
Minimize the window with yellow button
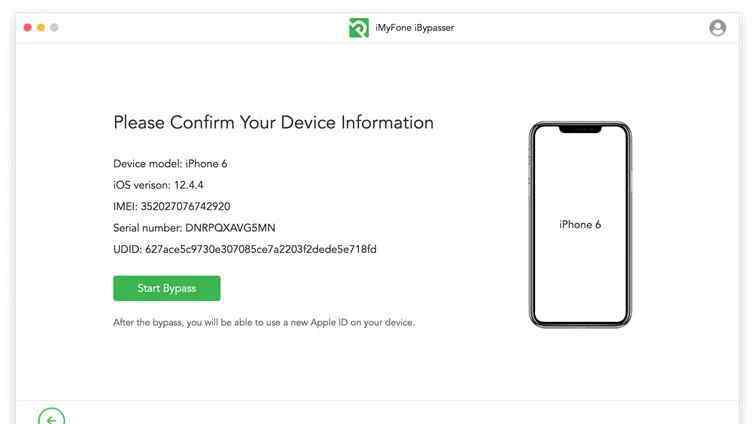pos(41,27)
